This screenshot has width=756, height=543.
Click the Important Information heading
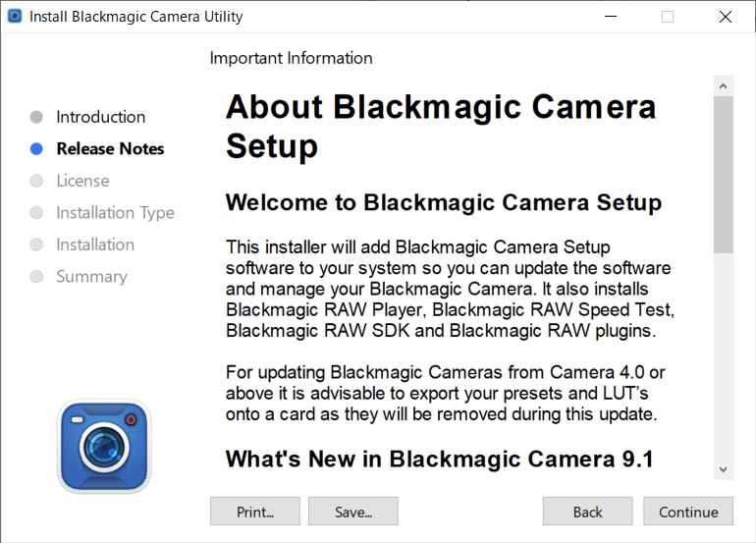coord(291,58)
